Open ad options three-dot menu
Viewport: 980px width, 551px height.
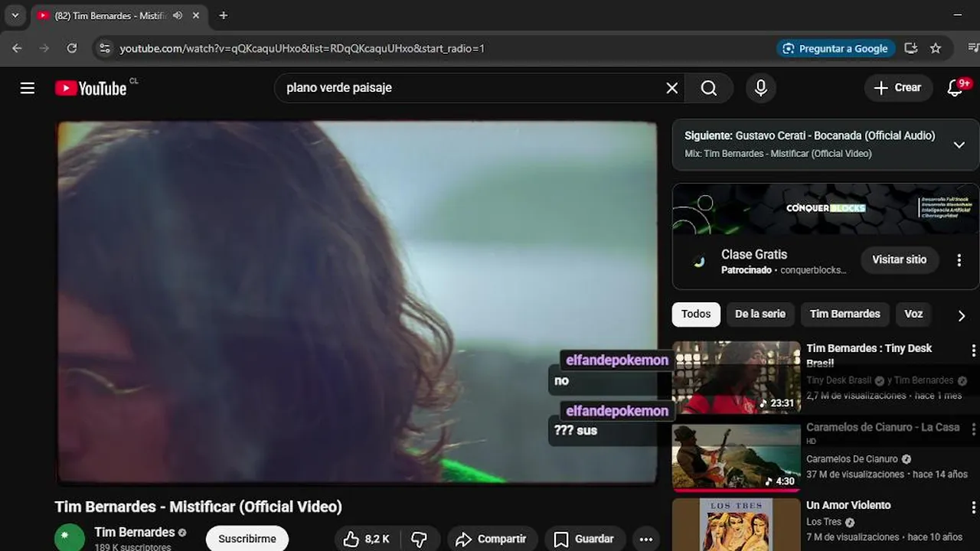pos(959,260)
